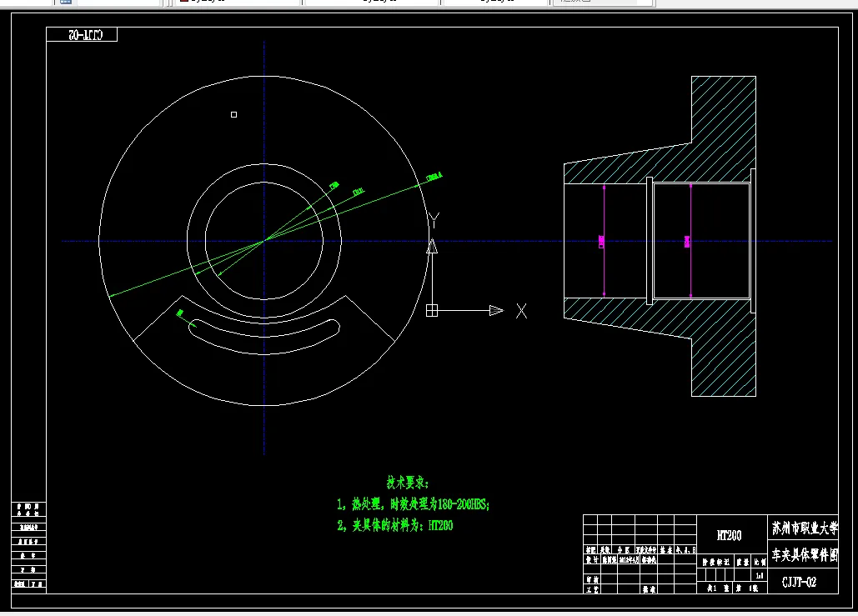Select the green slot-width dimension label near slot end
The width and height of the screenshot is (858, 616).
(180, 313)
